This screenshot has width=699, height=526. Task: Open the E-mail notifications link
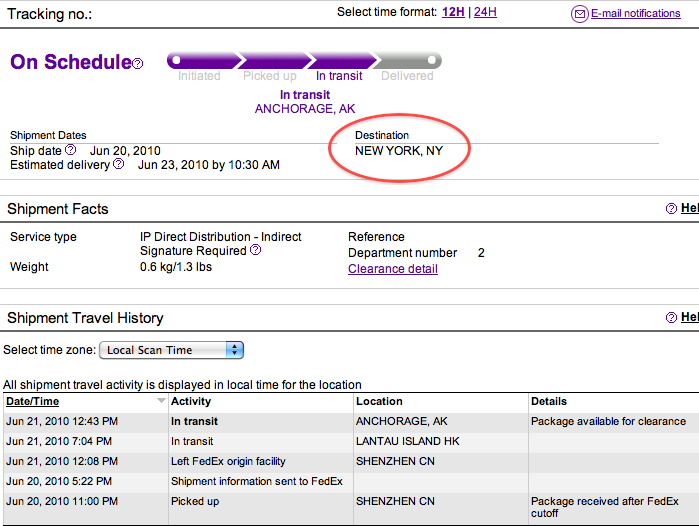[x=635, y=13]
